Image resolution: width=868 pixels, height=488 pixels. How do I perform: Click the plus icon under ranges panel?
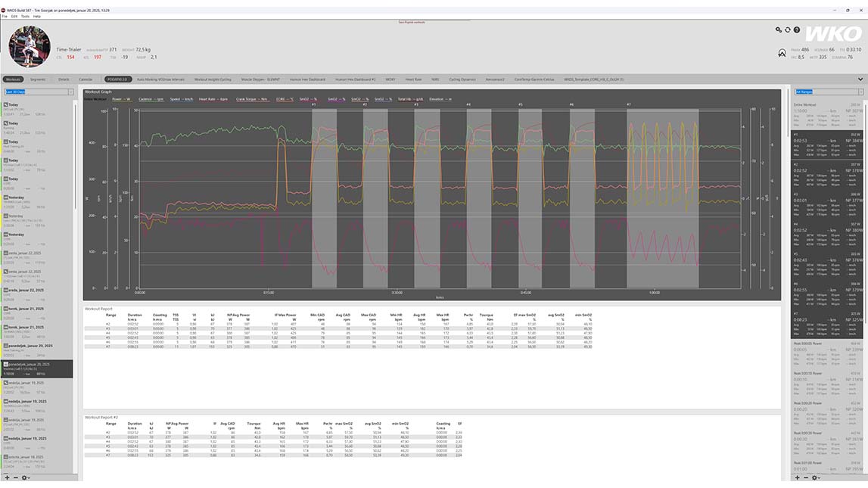click(797, 477)
